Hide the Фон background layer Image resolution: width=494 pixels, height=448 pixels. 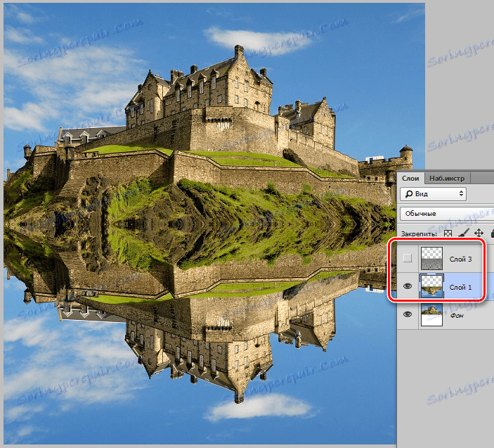click(x=408, y=314)
